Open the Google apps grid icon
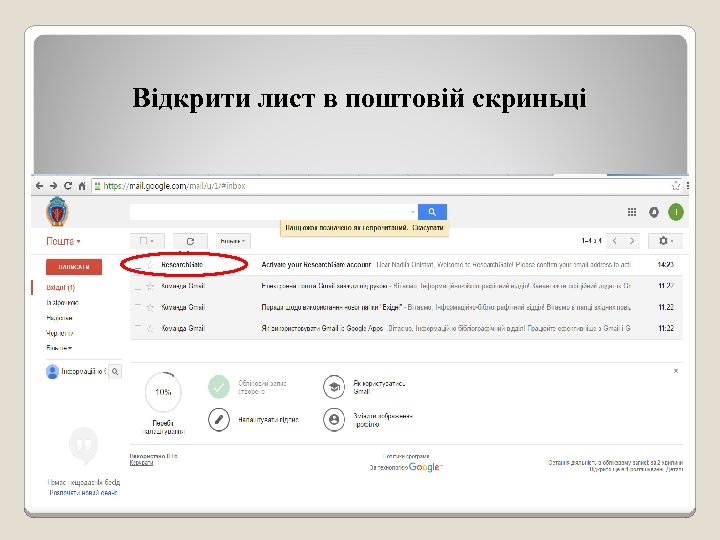 pyautogui.click(x=632, y=212)
